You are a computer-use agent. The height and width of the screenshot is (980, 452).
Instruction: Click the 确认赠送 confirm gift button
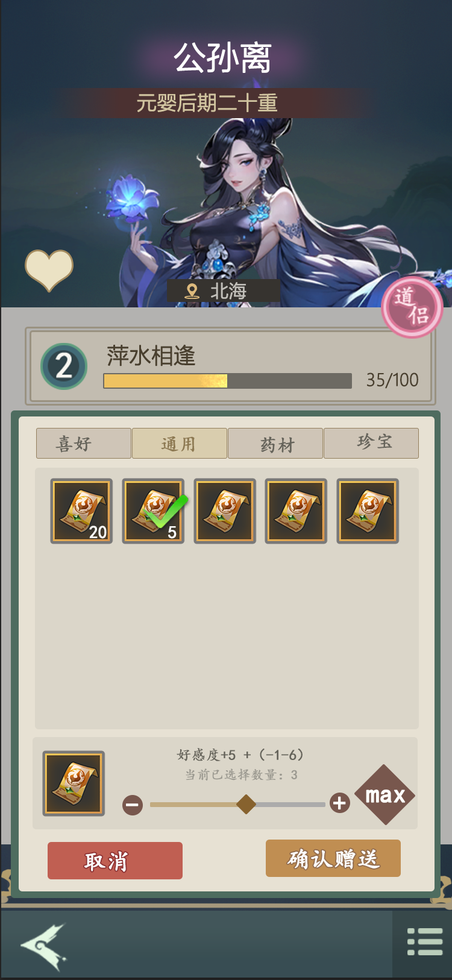333,858
